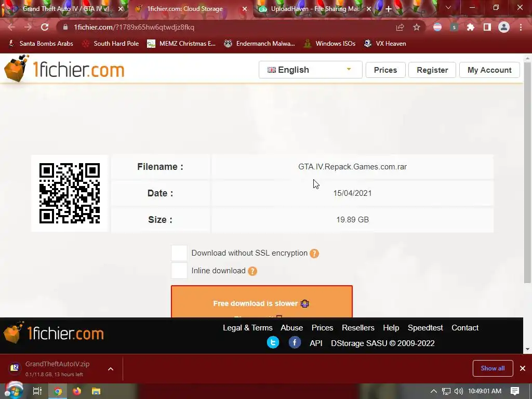The height and width of the screenshot is (399, 532).
Task: Open the English language dropdown
Action: pyautogui.click(x=311, y=70)
